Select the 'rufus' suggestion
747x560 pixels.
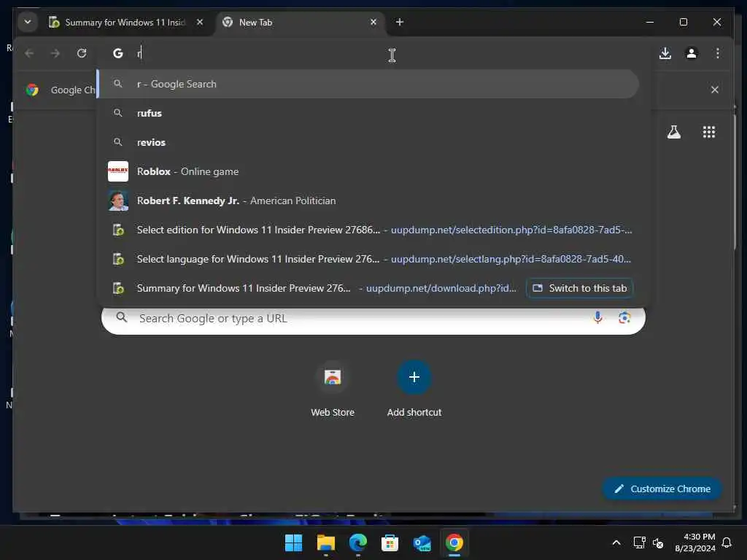point(368,113)
